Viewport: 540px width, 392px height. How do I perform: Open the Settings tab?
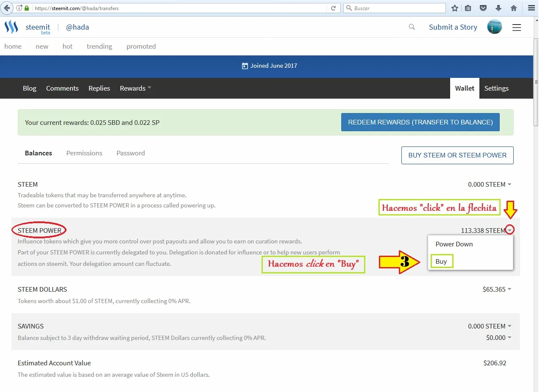(x=496, y=88)
